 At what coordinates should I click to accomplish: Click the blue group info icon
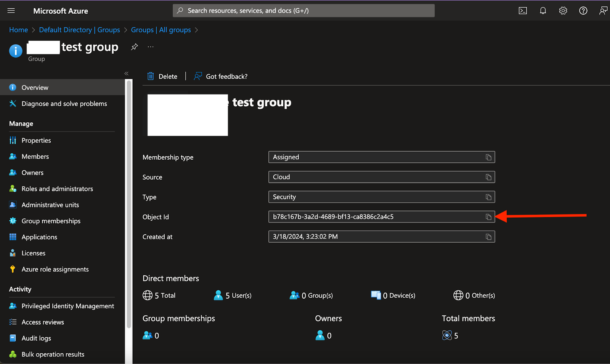pyautogui.click(x=16, y=51)
